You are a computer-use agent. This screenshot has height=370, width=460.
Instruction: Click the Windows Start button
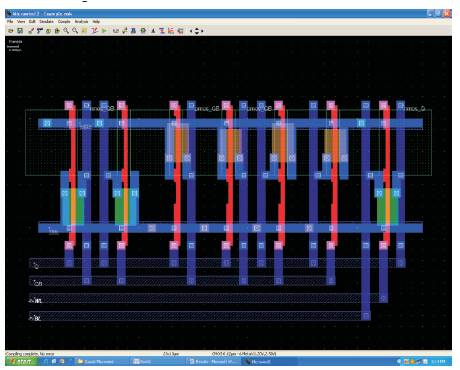click(x=21, y=361)
